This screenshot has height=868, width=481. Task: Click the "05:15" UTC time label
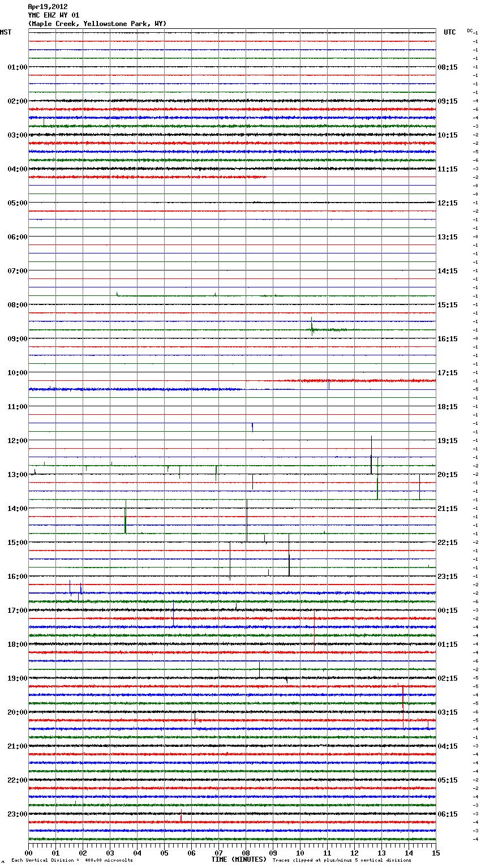click(x=448, y=780)
